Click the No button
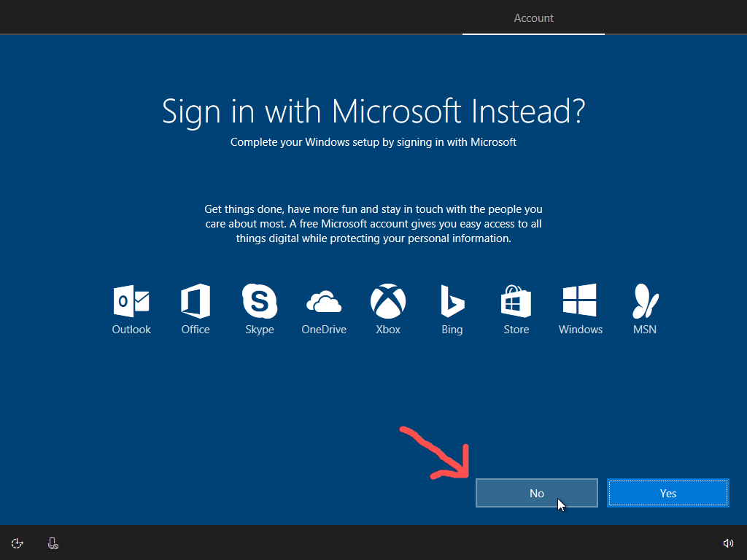 point(536,493)
